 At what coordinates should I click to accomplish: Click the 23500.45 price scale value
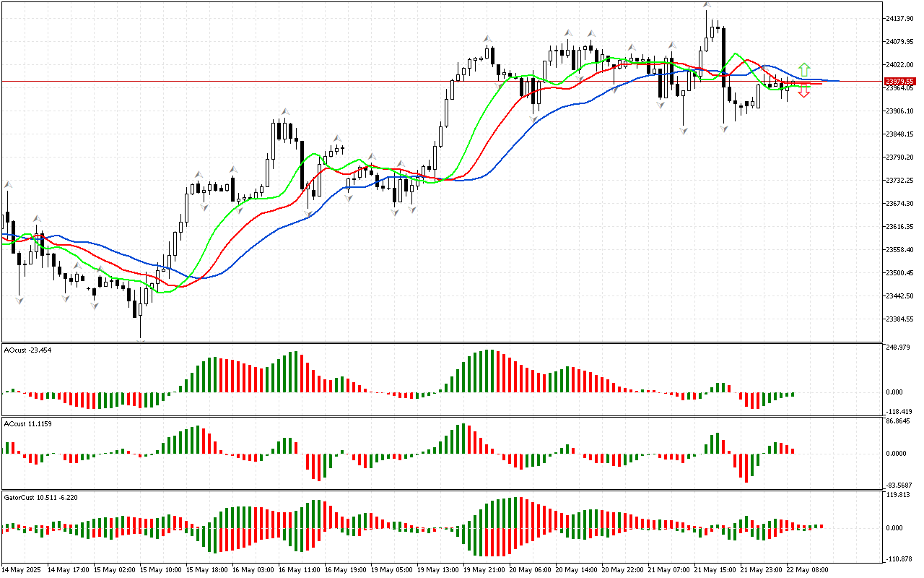[900, 272]
